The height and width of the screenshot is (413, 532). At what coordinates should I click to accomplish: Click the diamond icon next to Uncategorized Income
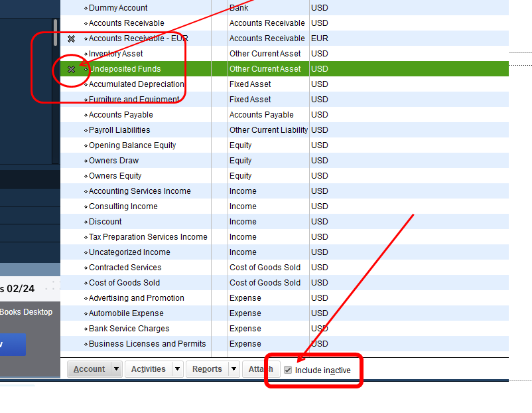84,252
